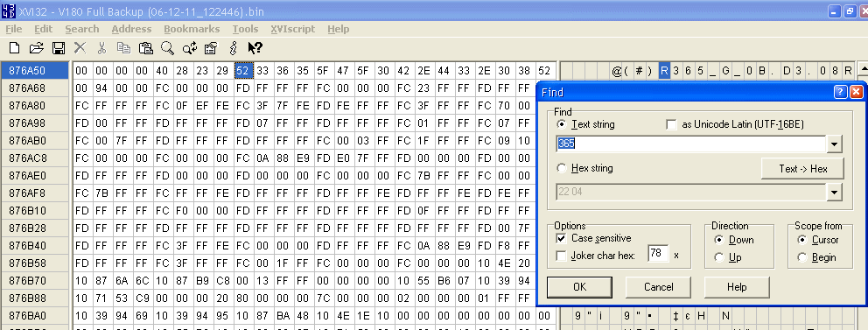The image size is (868, 330).
Task: Click hex byte C9 in row 876B88
Action: (142, 298)
